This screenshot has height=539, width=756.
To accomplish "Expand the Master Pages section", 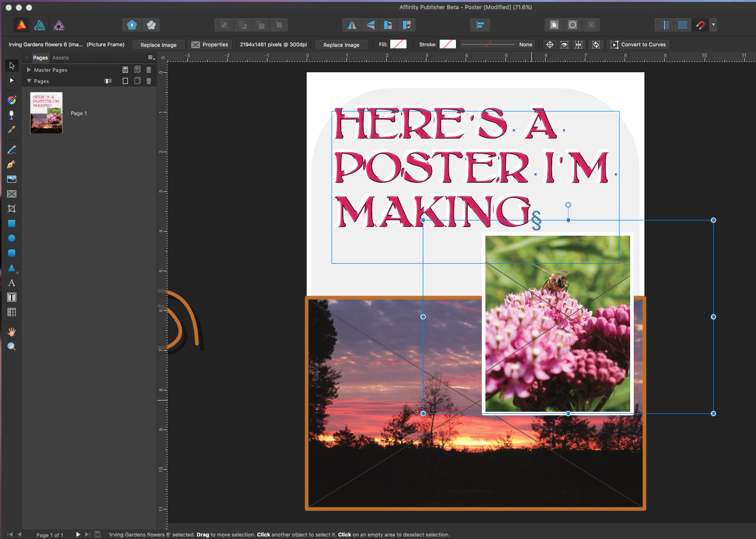I will click(x=29, y=70).
